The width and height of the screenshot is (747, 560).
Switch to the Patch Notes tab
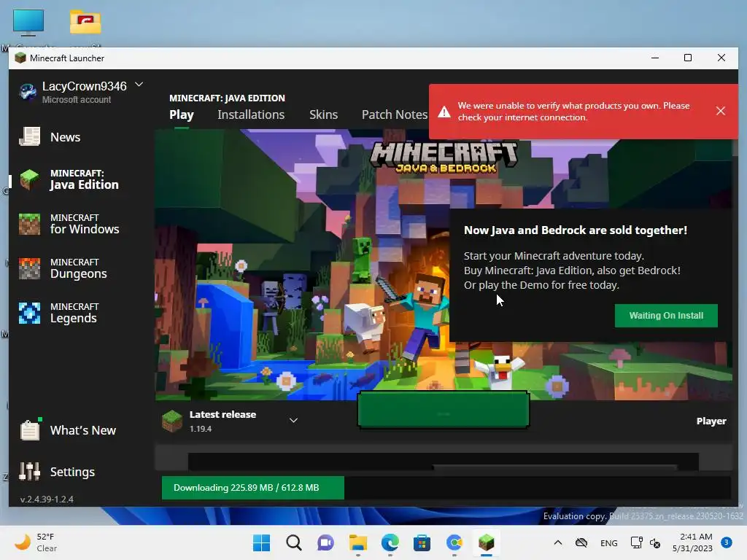coord(395,114)
